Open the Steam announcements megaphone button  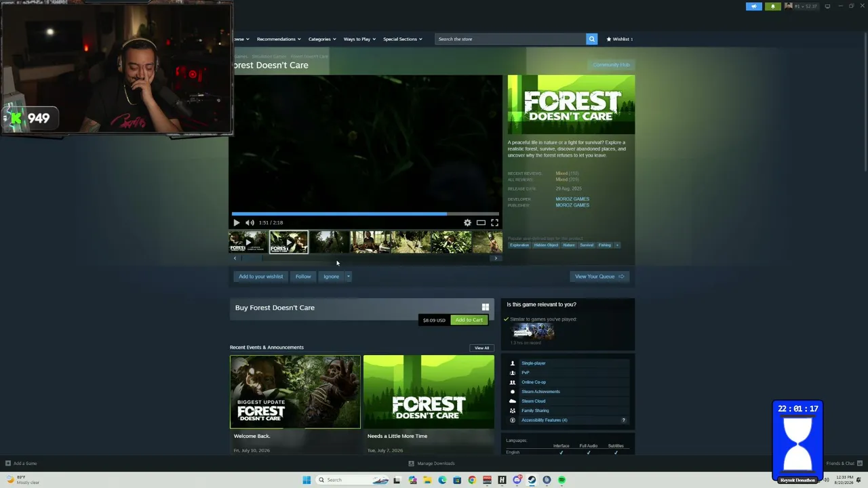754,7
